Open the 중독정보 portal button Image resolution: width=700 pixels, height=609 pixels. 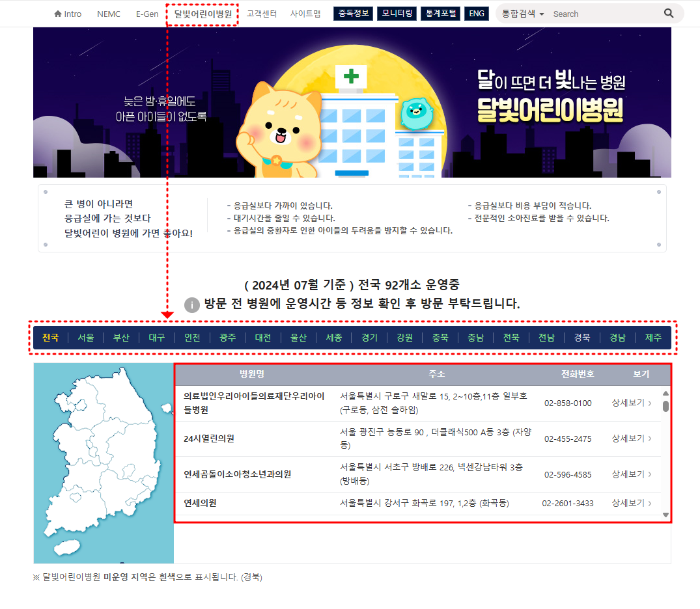click(x=353, y=12)
